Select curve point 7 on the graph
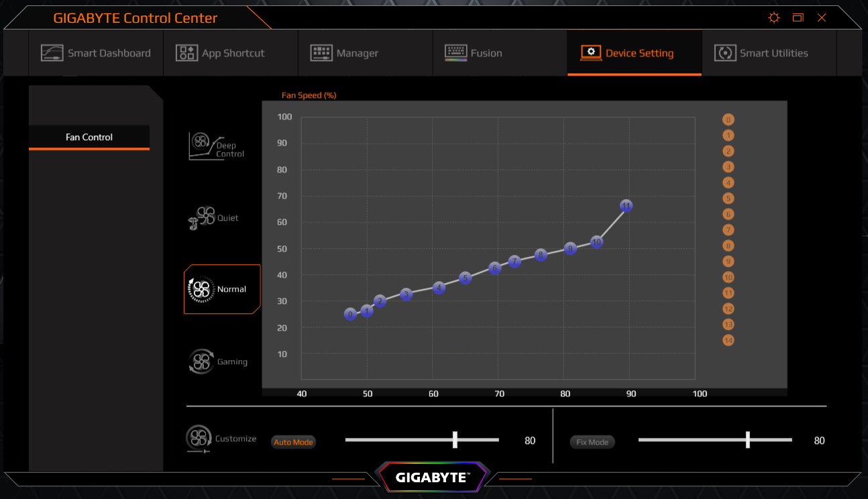This screenshot has height=499, width=868. pos(514,262)
